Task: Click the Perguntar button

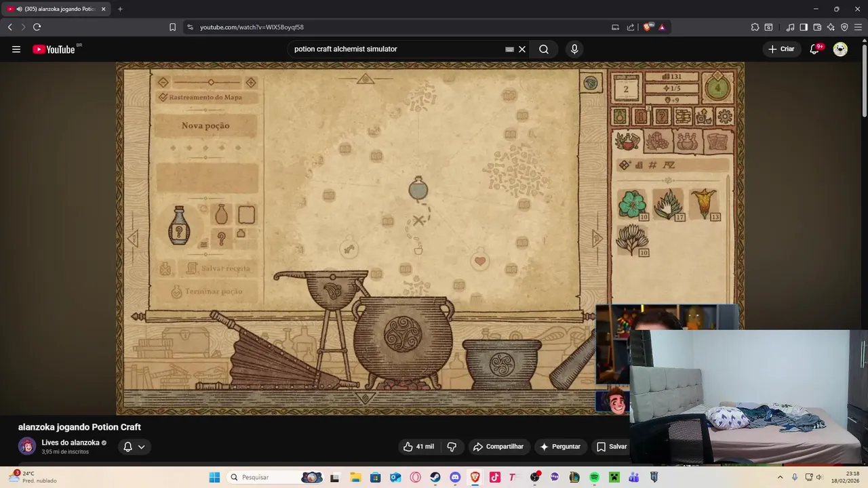Action: pyautogui.click(x=560, y=447)
